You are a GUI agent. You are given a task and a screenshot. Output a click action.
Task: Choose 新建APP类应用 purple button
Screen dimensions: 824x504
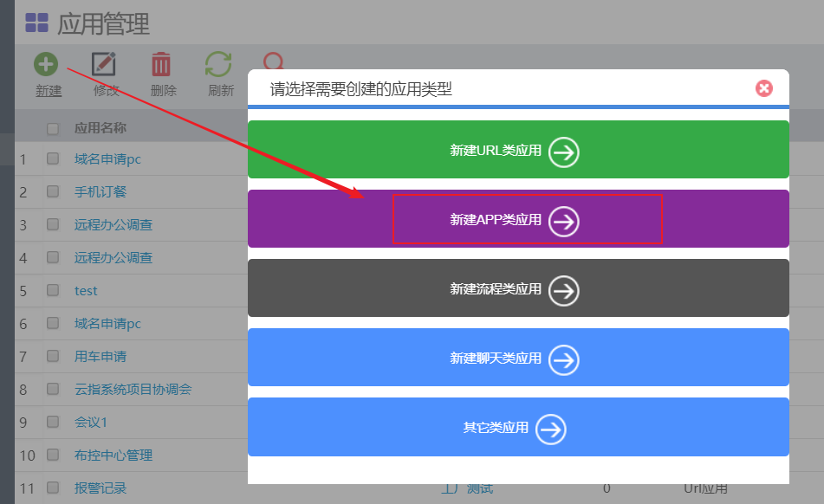coord(517,220)
